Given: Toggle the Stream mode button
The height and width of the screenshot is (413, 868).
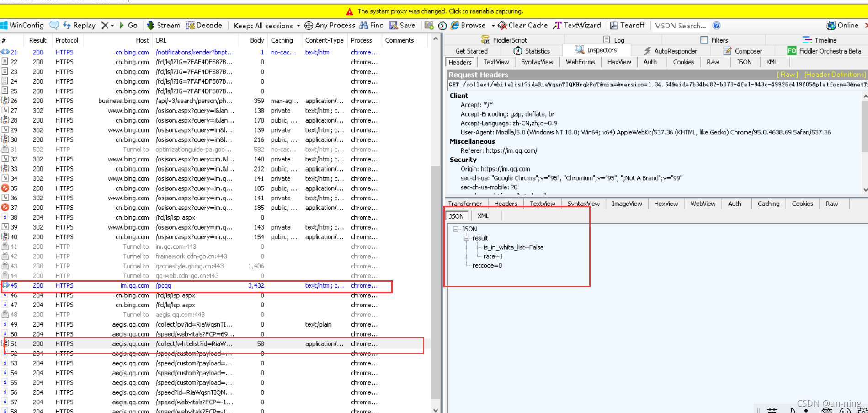Looking at the screenshot, I should pyautogui.click(x=164, y=26).
